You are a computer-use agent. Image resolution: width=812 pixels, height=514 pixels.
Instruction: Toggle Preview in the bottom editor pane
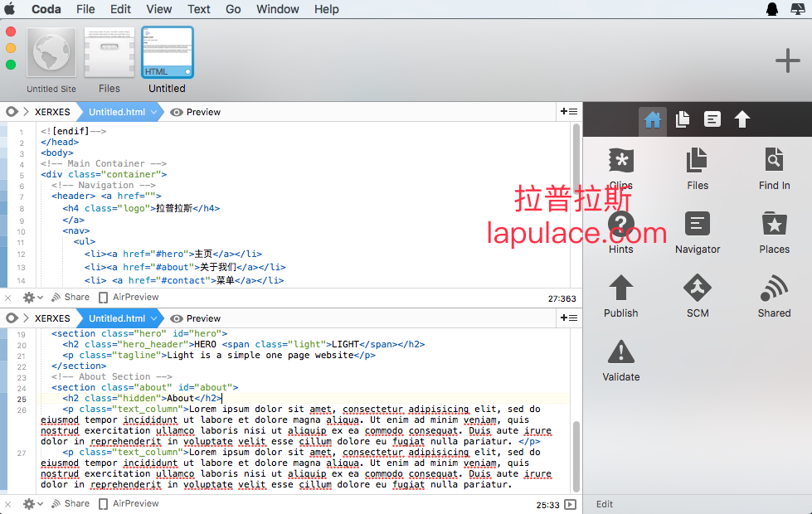tap(195, 318)
